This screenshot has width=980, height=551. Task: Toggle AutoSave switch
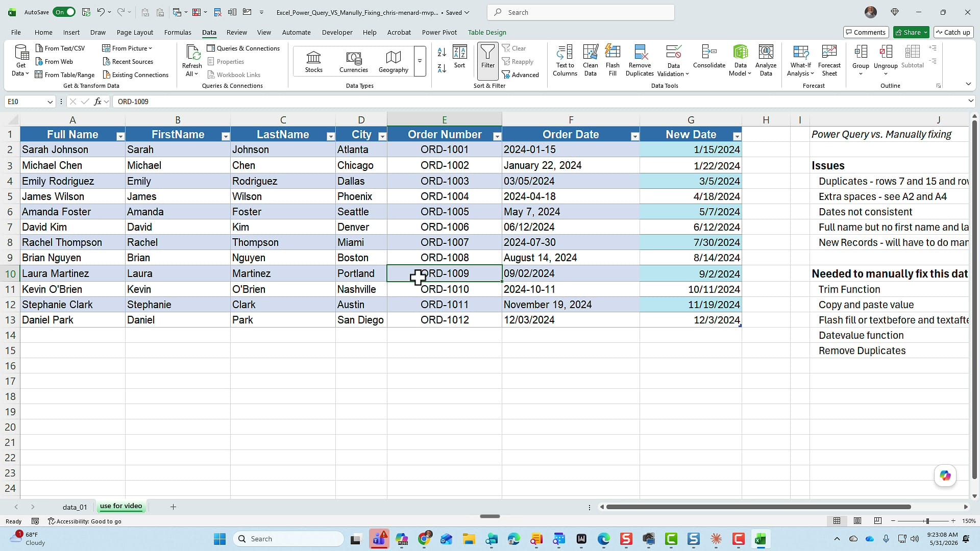[x=64, y=12]
